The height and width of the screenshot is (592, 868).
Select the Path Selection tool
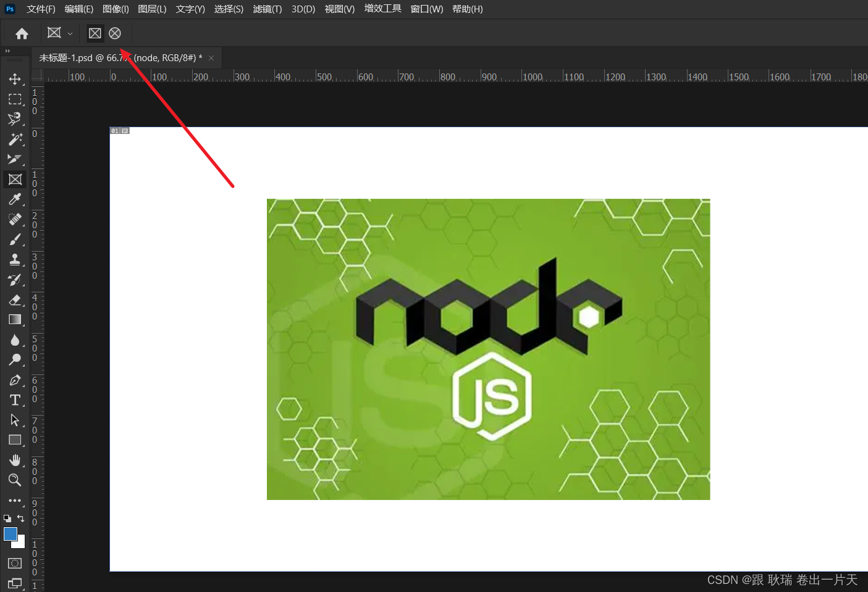[15, 420]
